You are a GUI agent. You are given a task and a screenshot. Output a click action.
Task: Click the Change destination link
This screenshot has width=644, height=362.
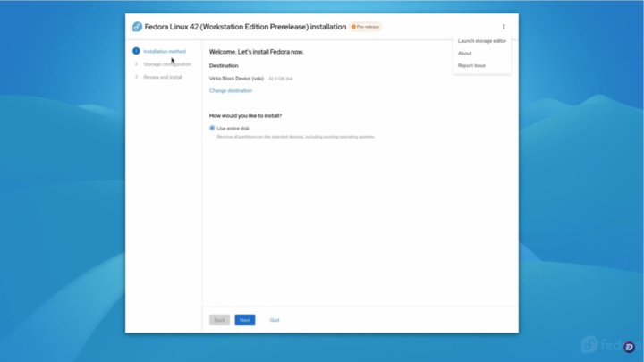[x=231, y=90]
